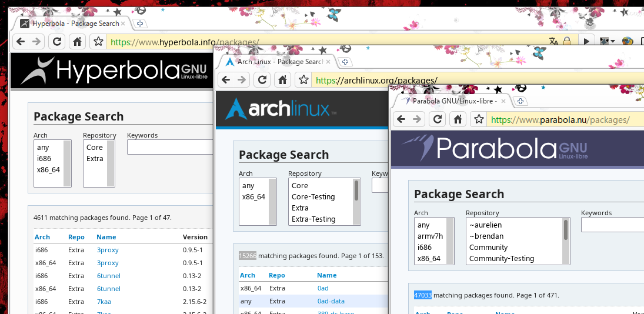
Task: Open translate icon in Hyperbola address bar
Action: (553, 42)
